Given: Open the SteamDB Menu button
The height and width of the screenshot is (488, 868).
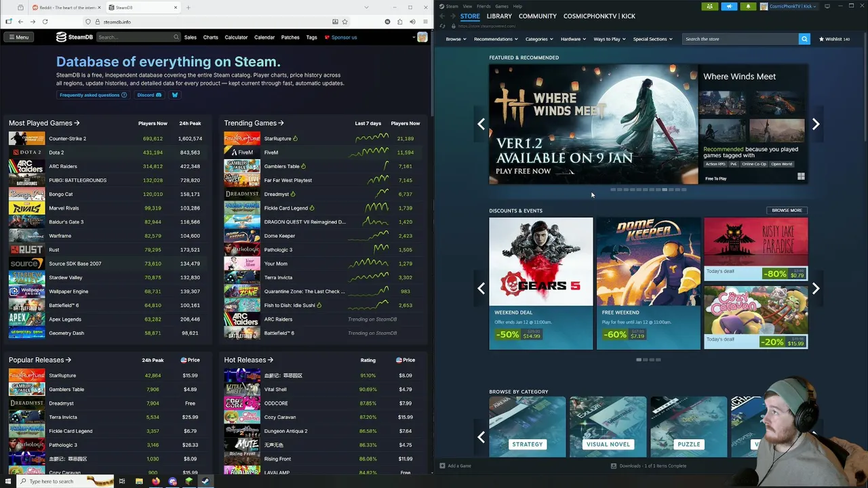Looking at the screenshot, I should pos(18,37).
